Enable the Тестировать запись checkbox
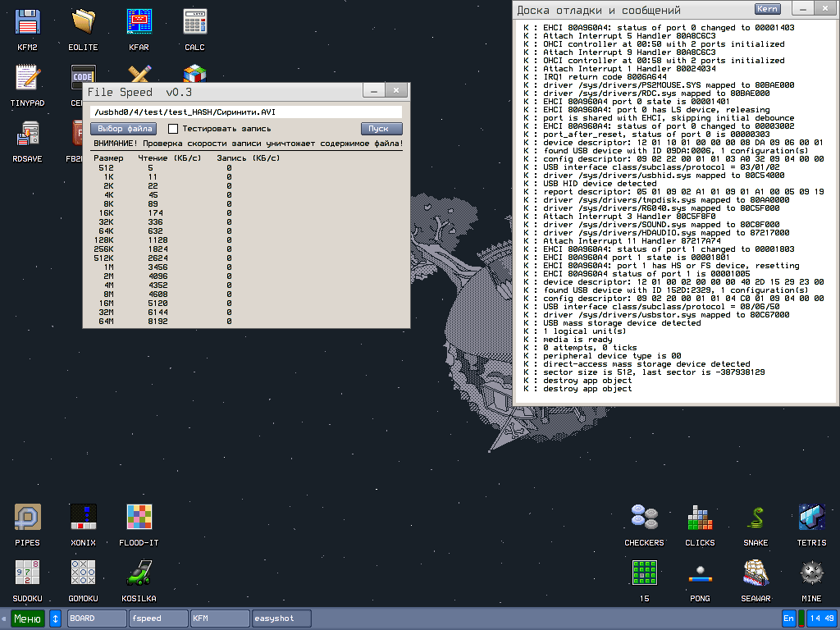Viewport: 840px width, 630px height. point(172,128)
